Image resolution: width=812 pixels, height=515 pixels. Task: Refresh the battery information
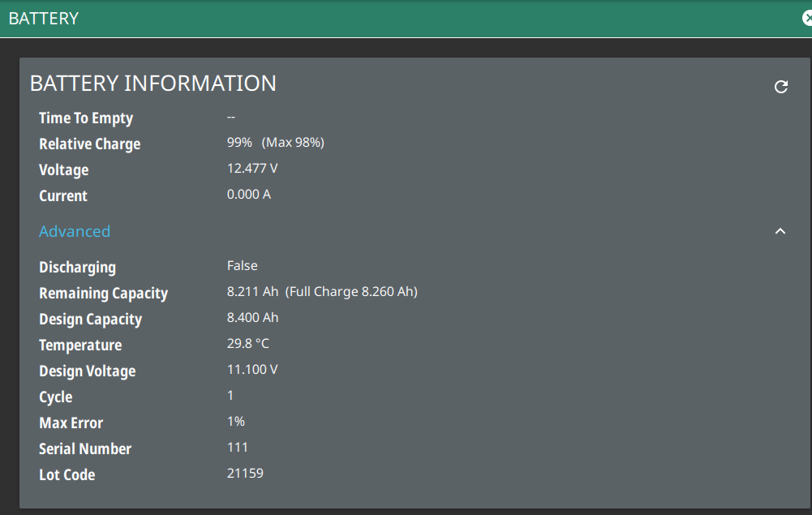coord(781,87)
